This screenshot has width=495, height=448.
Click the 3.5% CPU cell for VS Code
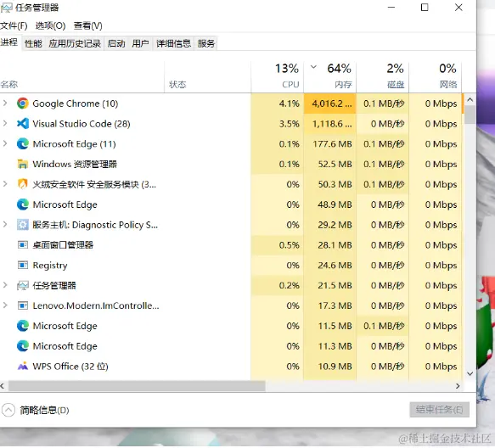point(278,124)
